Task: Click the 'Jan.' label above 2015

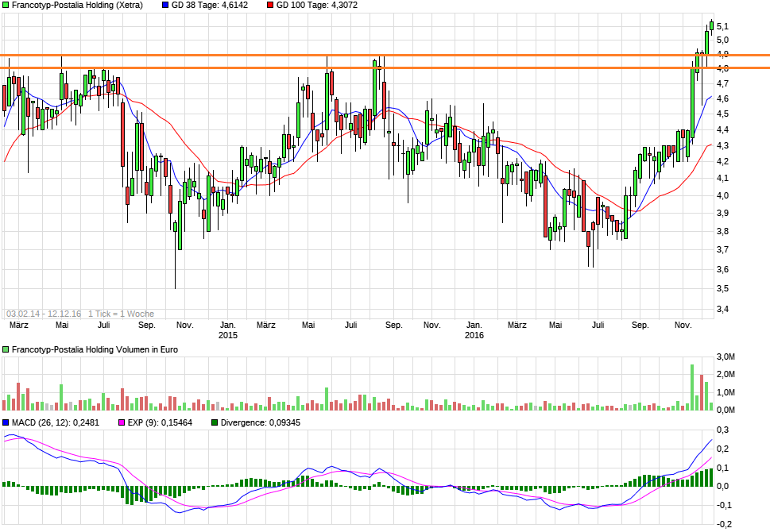Action: pyautogui.click(x=228, y=325)
